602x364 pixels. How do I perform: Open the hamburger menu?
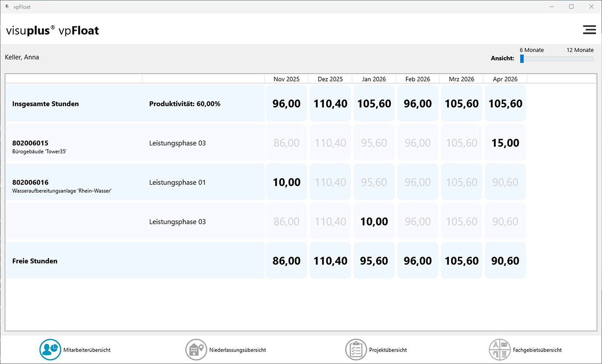coord(589,30)
